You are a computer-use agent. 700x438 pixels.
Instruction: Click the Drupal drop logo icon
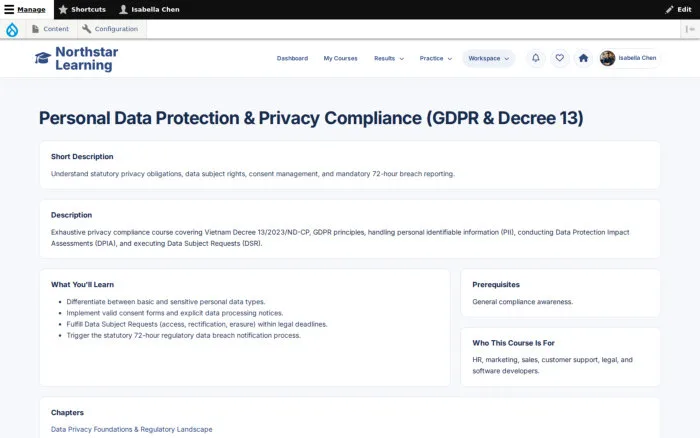(x=12, y=29)
